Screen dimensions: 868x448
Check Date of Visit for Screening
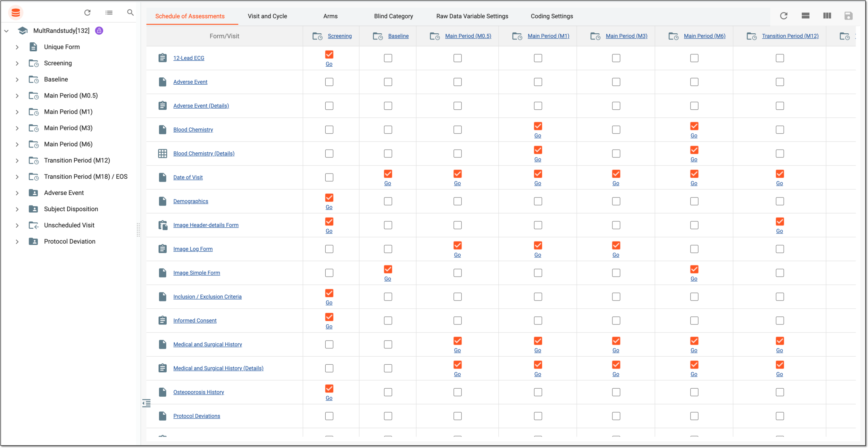point(329,177)
